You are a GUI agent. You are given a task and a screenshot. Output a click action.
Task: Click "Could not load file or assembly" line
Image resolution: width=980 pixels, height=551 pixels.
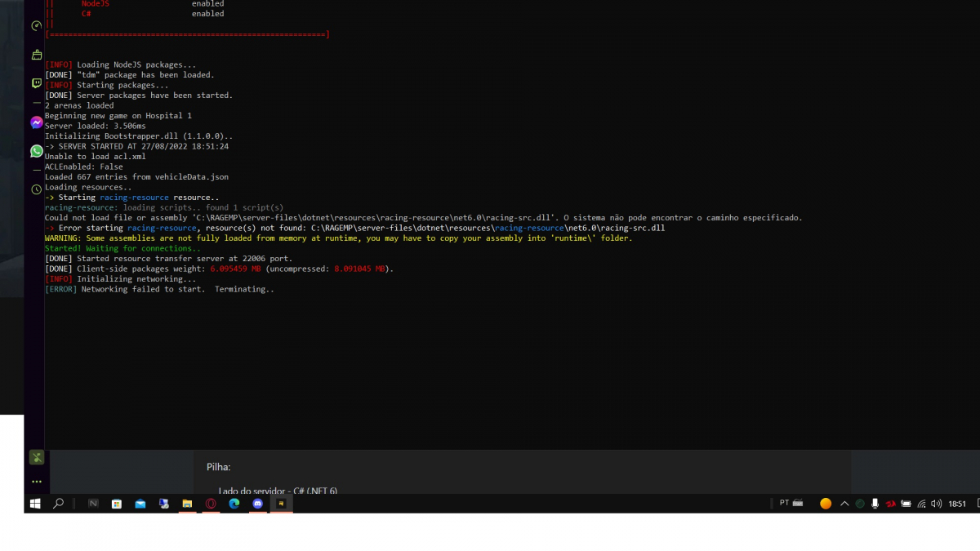423,218
